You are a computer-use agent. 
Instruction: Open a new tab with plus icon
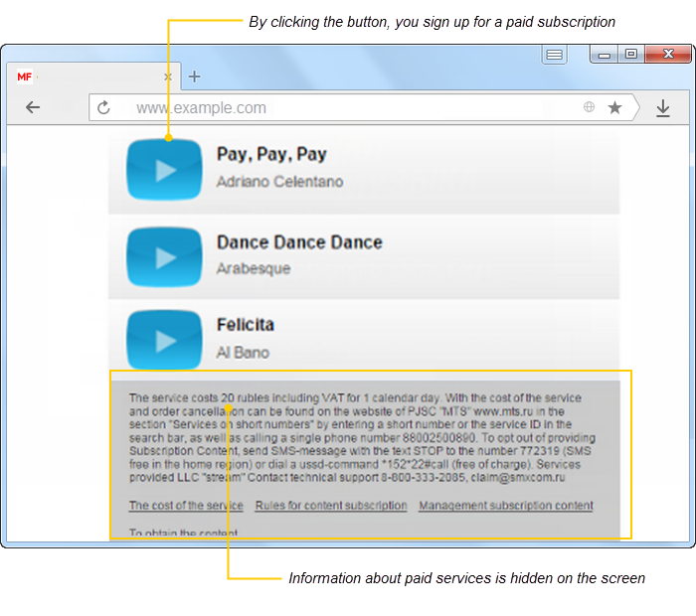tap(194, 77)
